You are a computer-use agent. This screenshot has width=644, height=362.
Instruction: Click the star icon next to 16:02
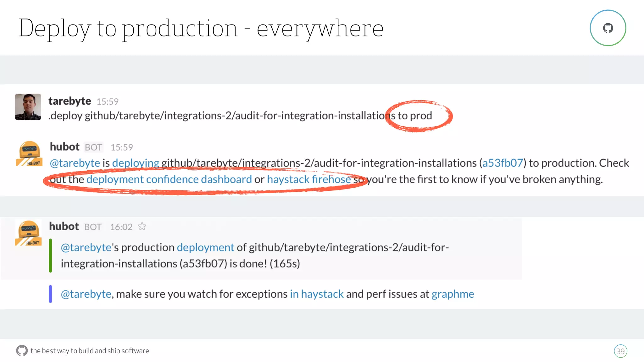pos(142,226)
